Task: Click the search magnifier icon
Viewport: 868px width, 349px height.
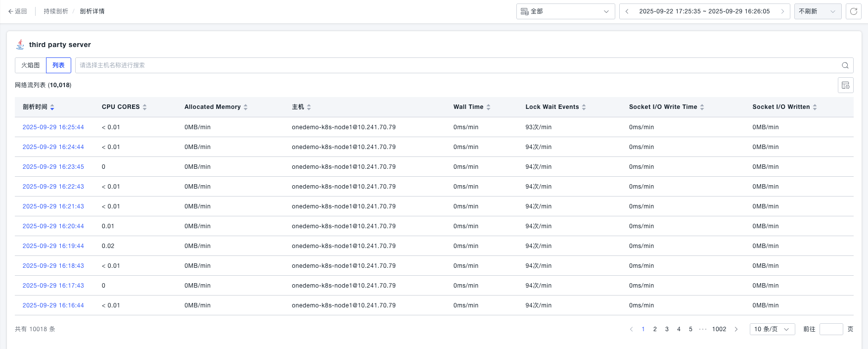Action: [x=845, y=65]
